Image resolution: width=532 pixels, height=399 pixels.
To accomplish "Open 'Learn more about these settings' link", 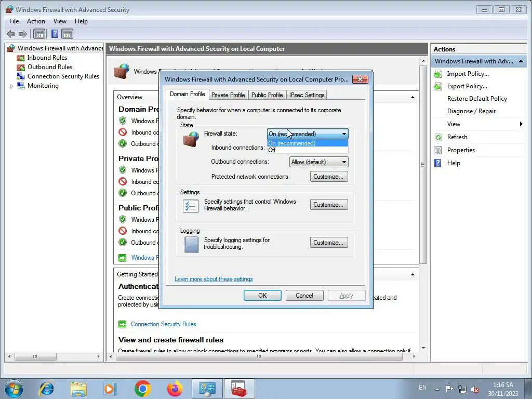I will click(x=214, y=279).
